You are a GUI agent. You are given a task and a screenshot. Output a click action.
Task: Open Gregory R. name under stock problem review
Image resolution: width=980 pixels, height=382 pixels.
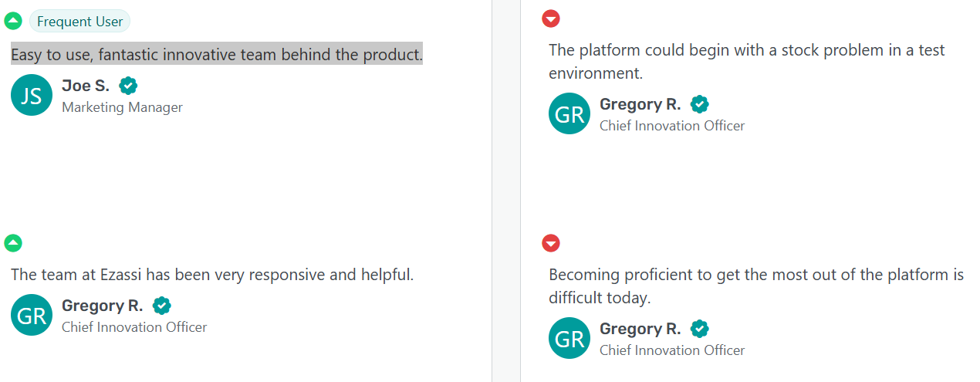(x=640, y=104)
